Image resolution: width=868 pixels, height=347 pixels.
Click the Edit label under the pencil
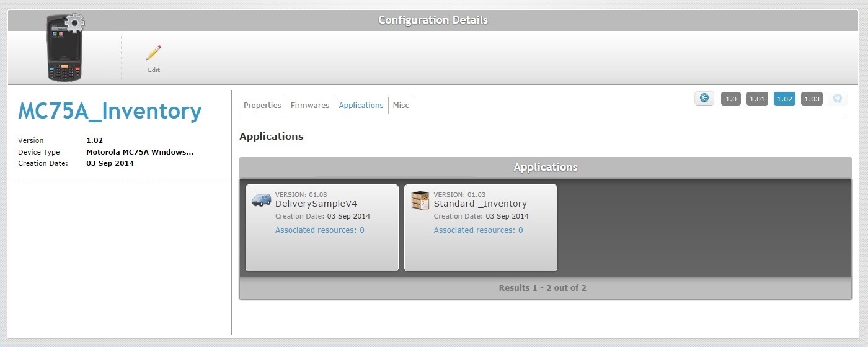(x=154, y=70)
